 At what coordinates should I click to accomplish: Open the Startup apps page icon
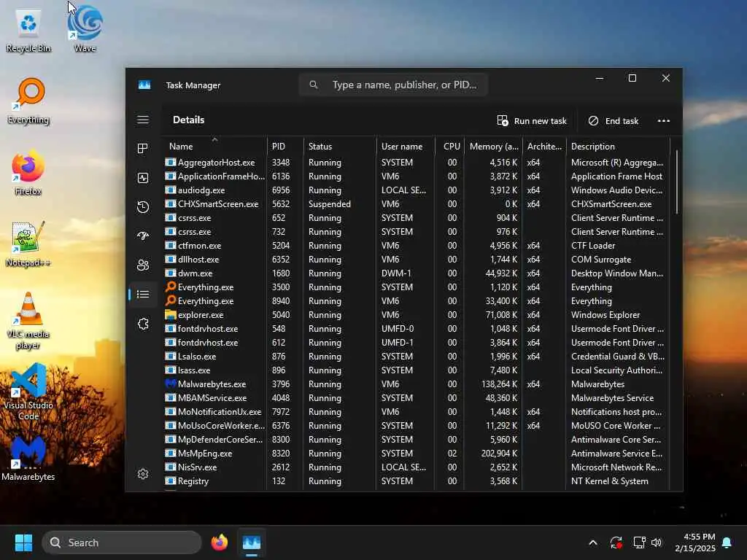[143, 236]
